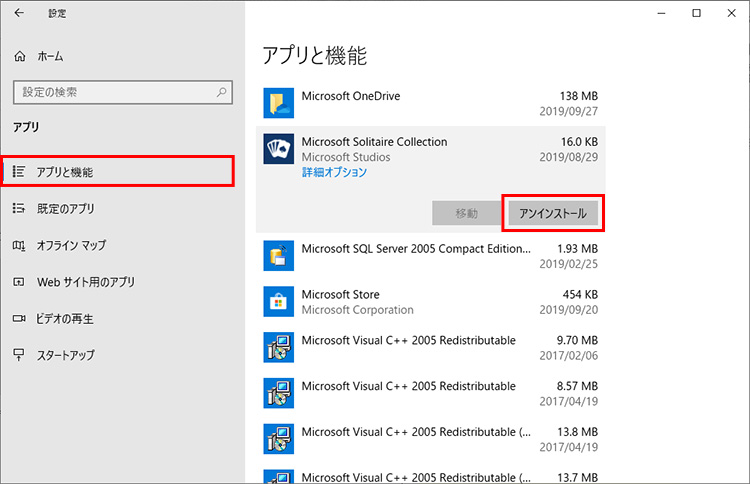Viewport: 750px width, 484px height.
Task: Click the back arrow in title bar
Action: click(x=19, y=13)
